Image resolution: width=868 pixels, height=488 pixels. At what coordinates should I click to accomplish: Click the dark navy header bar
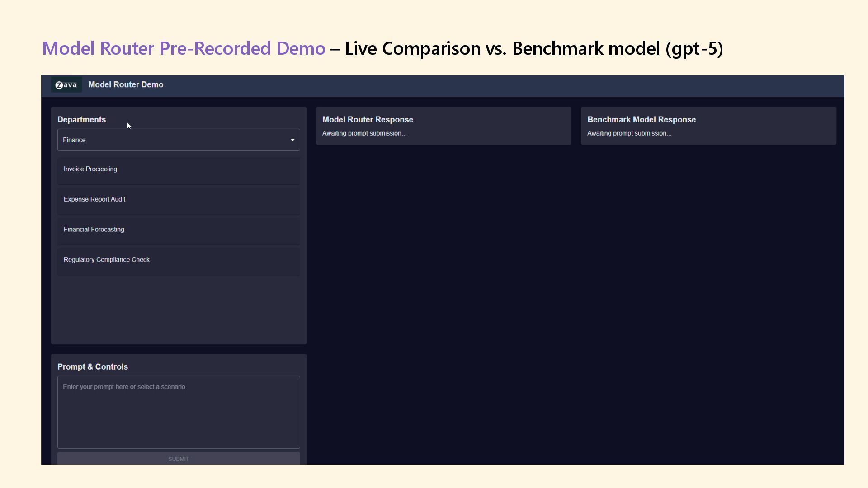497,86
